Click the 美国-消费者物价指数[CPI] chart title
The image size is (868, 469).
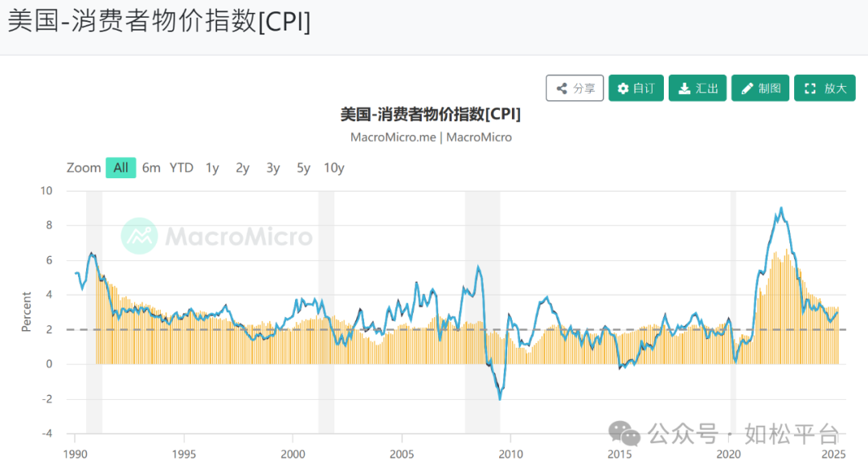pyautogui.click(x=430, y=115)
